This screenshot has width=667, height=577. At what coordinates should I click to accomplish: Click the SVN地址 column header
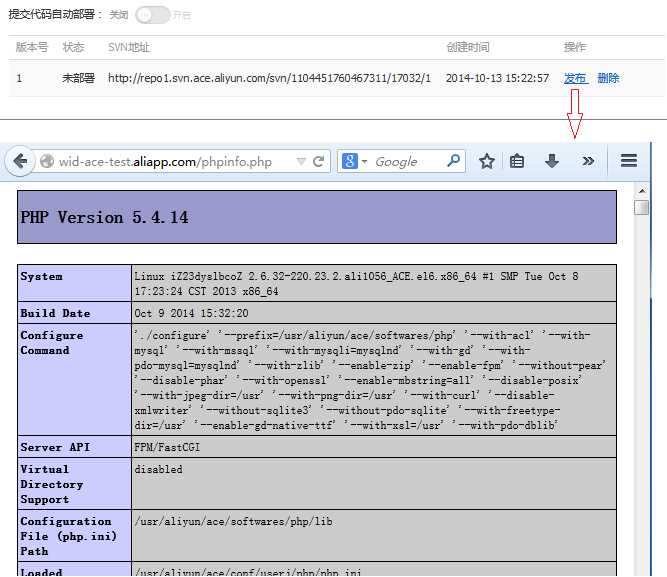[129, 47]
